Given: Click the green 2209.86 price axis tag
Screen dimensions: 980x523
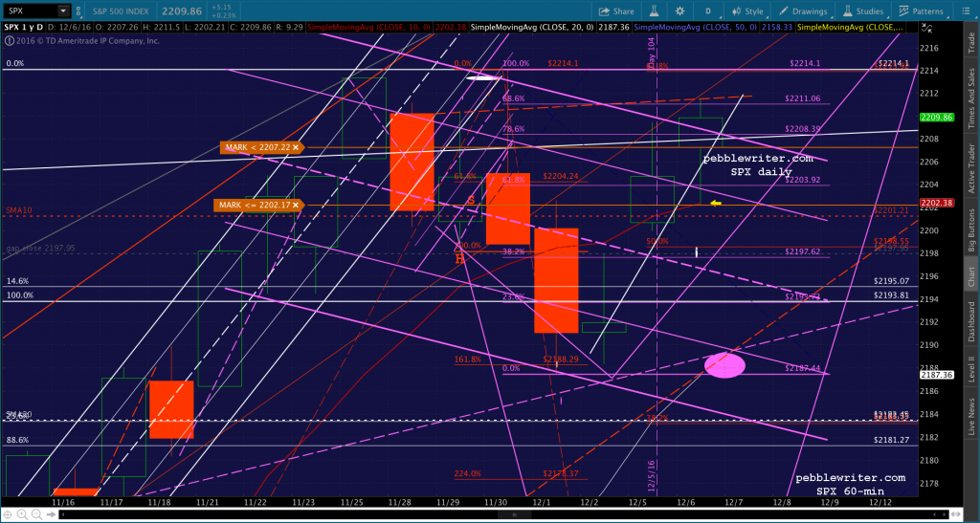Looking at the screenshot, I should 936,117.
